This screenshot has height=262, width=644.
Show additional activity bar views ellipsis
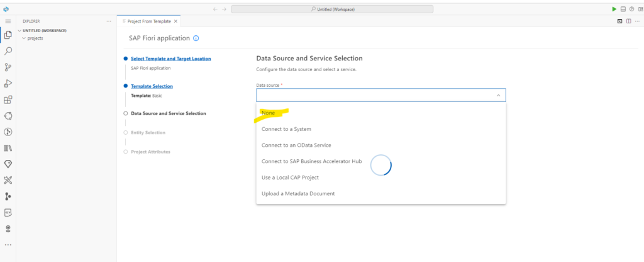8,245
